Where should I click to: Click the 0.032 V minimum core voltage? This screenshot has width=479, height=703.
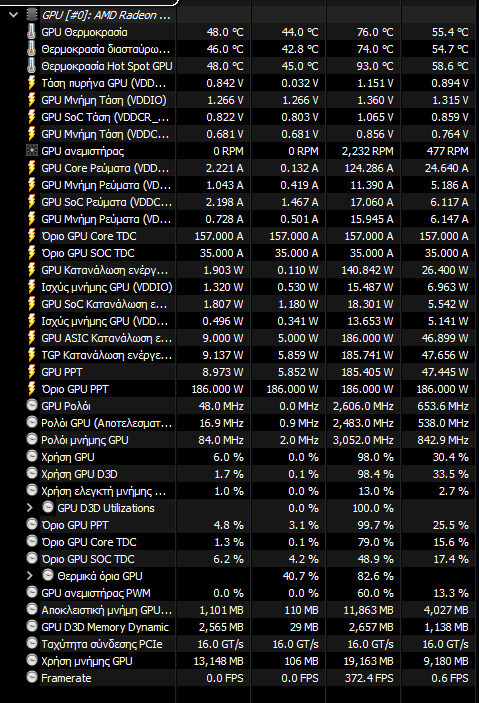coord(300,83)
